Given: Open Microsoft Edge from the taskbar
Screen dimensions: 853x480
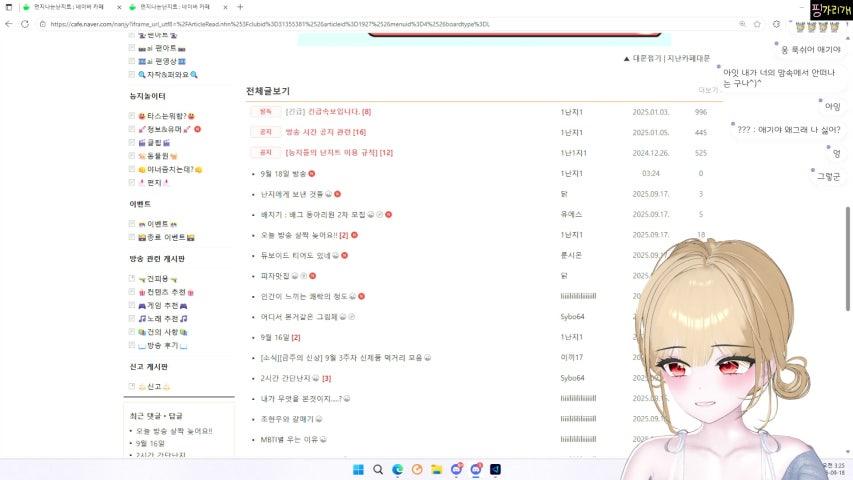Looking at the screenshot, I should coord(398,469).
